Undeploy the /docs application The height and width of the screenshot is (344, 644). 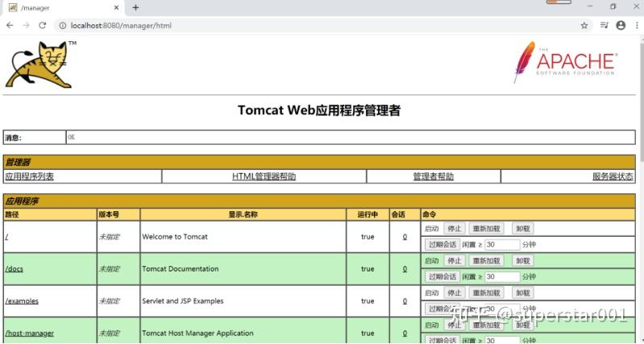(523, 261)
